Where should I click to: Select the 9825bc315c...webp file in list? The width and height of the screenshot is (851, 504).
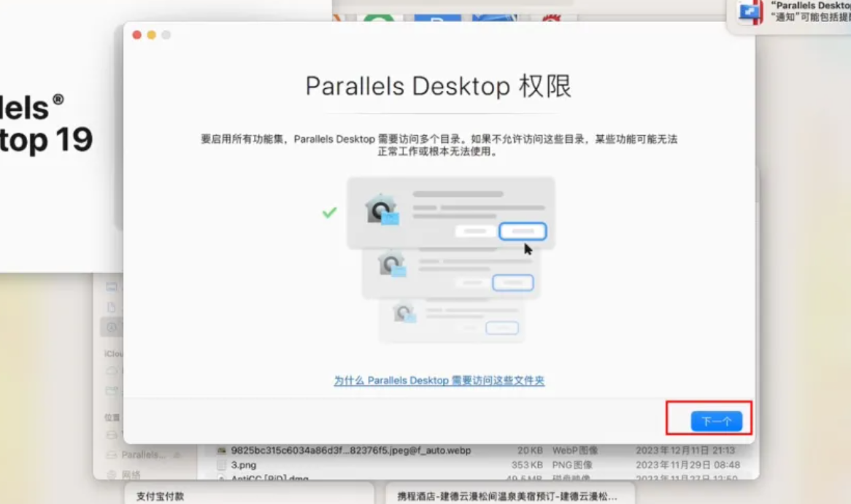(350, 451)
